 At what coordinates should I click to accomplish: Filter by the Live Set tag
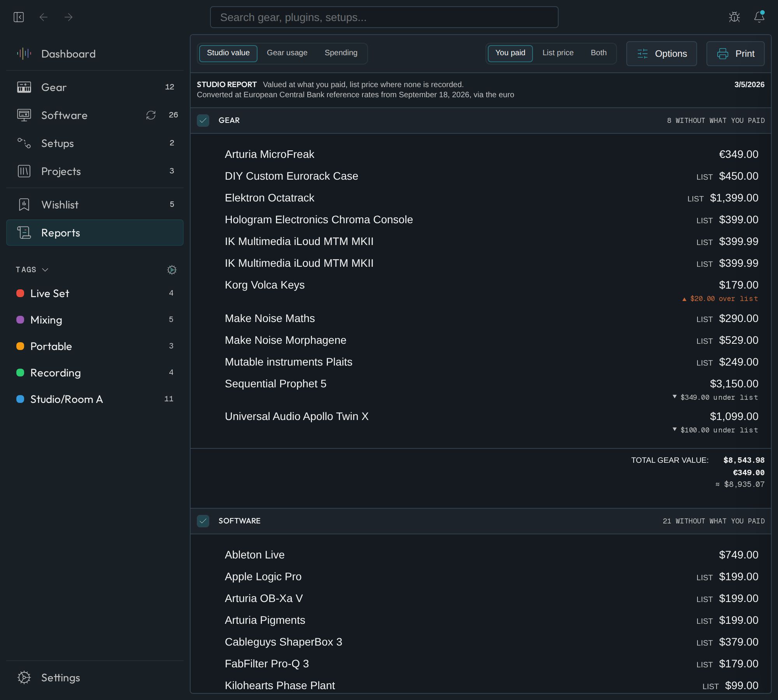point(95,293)
